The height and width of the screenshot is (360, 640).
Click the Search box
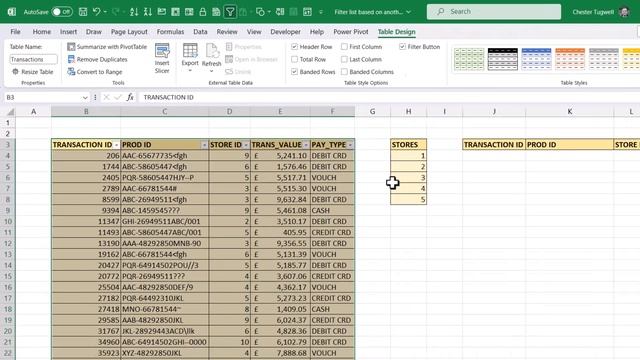tap(494, 11)
